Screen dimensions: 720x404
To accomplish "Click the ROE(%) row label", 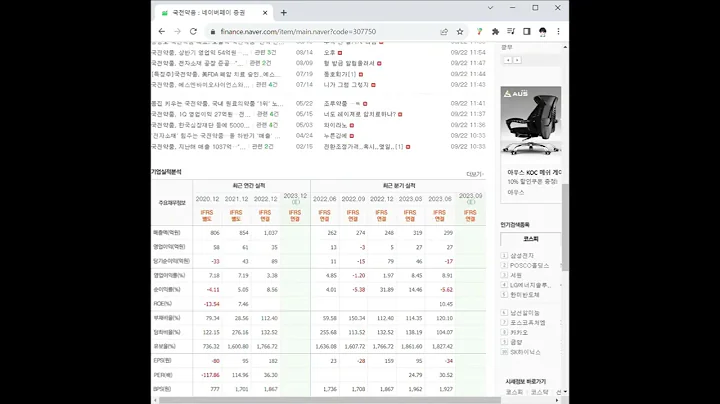I will coord(163,304).
